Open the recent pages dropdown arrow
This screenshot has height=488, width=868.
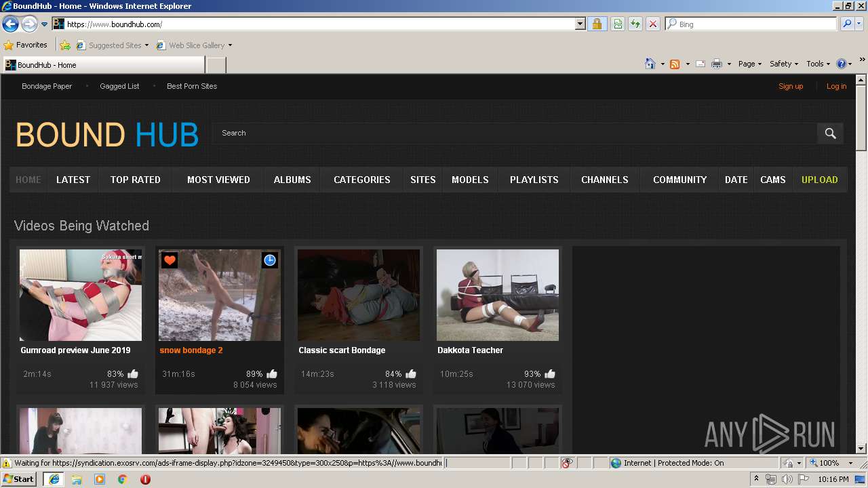[45, 24]
